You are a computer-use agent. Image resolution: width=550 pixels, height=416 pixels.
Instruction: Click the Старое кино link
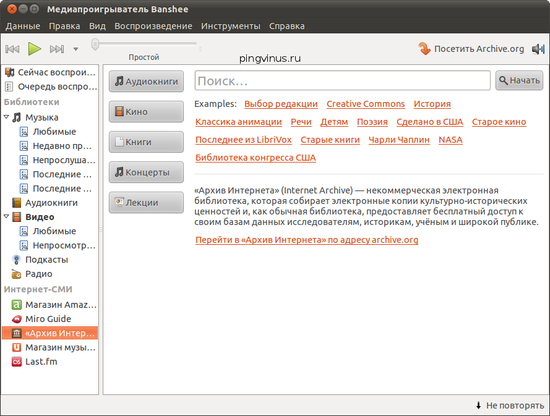499,122
